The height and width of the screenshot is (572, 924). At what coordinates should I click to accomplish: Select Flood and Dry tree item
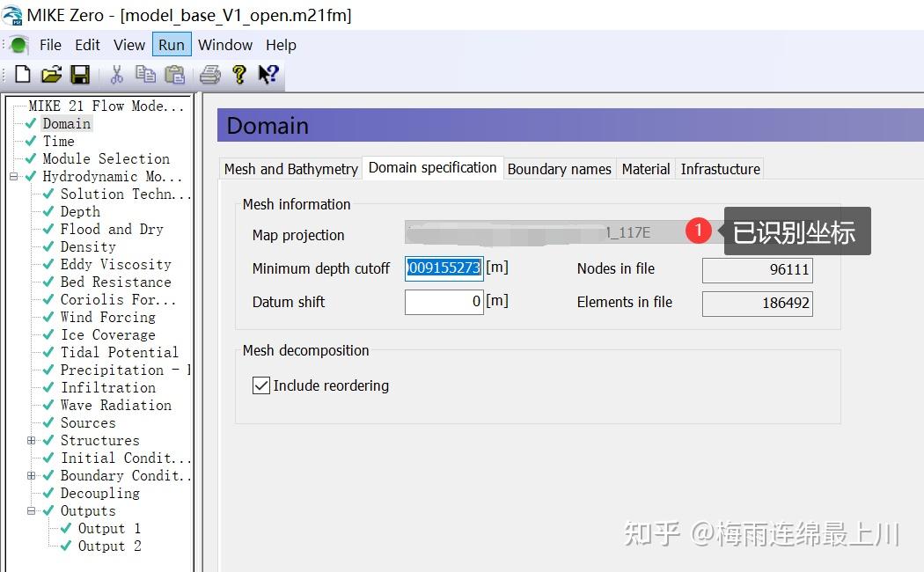pos(112,229)
